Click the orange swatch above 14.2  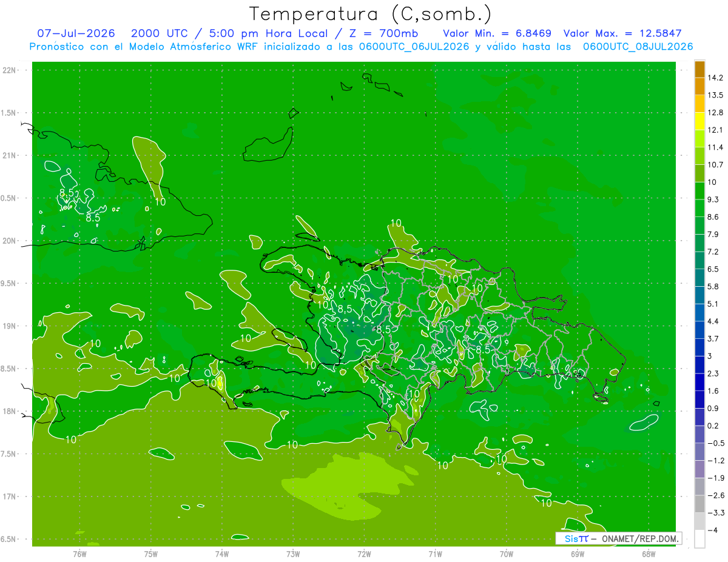[x=699, y=69]
